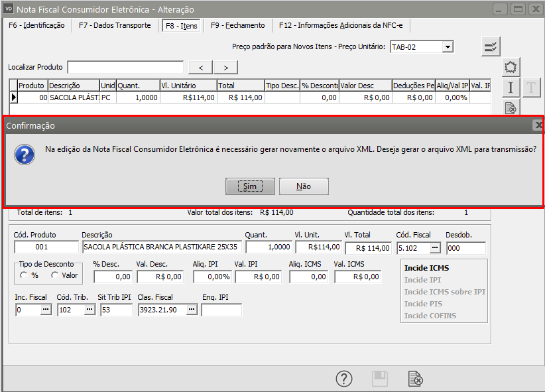545x392 pixels.
Task: Click the delete item document icon
Action: coord(511,107)
